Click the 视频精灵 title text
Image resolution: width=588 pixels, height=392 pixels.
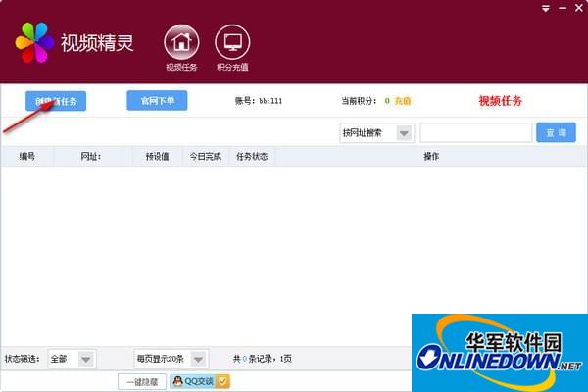pos(97,43)
